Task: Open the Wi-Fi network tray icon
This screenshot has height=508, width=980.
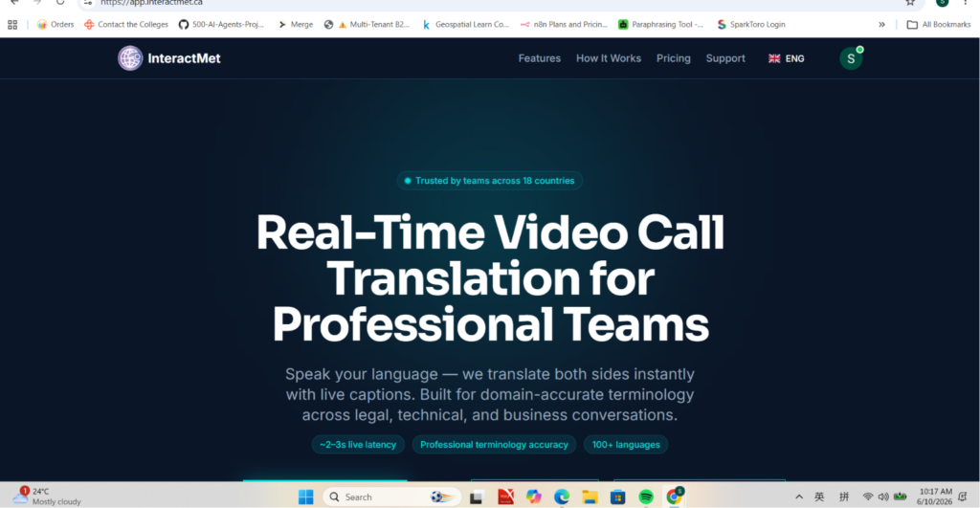Action: click(867, 497)
